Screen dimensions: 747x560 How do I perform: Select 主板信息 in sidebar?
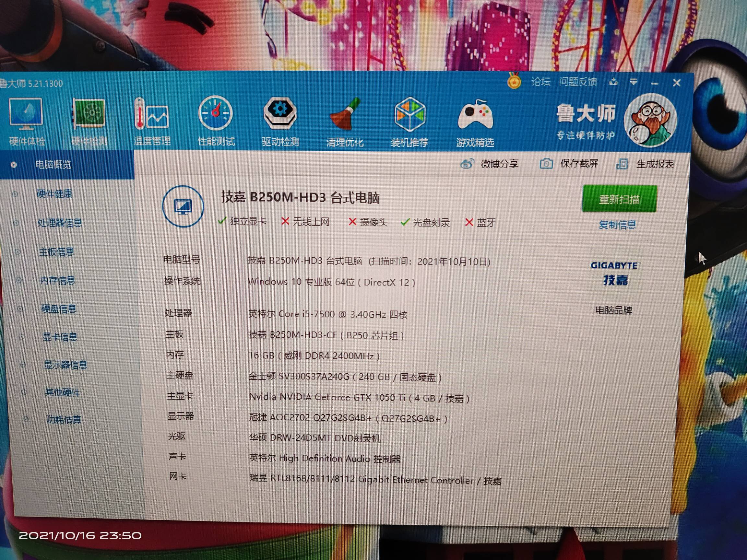point(56,252)
